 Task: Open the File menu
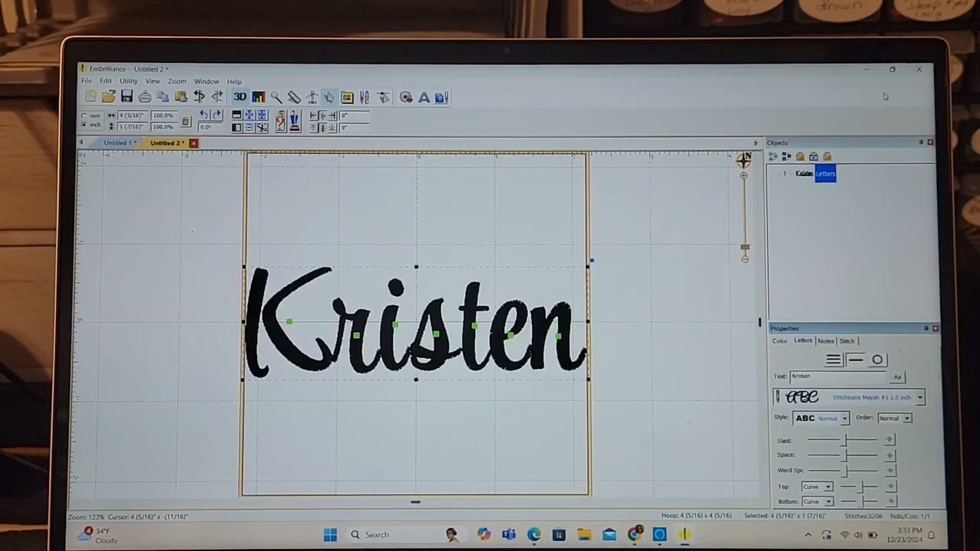87,81
